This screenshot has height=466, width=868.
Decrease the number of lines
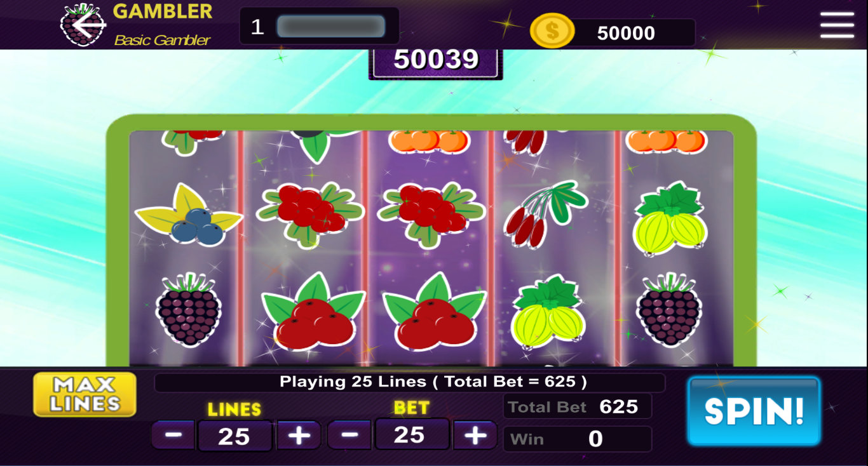coord(173,435)
